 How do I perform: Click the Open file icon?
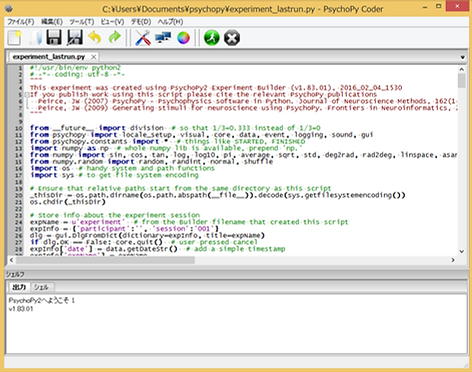[x=35, y=38]
